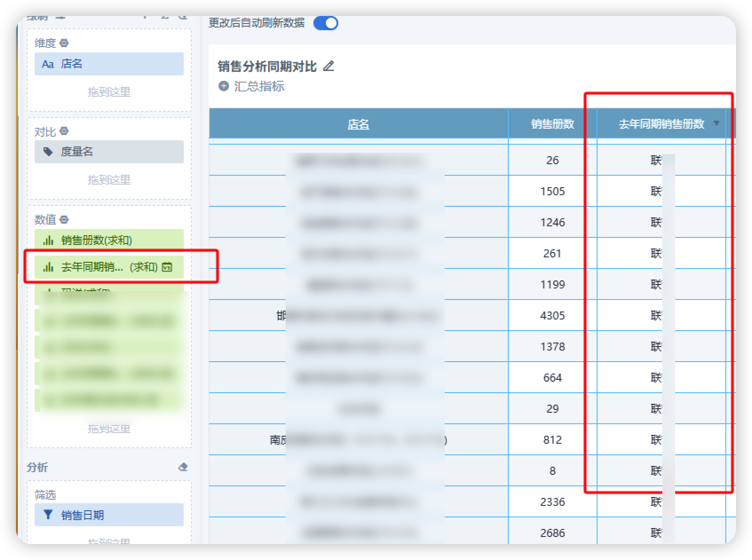
Task: Click the cell with value 1246
Action: [553, 222]
